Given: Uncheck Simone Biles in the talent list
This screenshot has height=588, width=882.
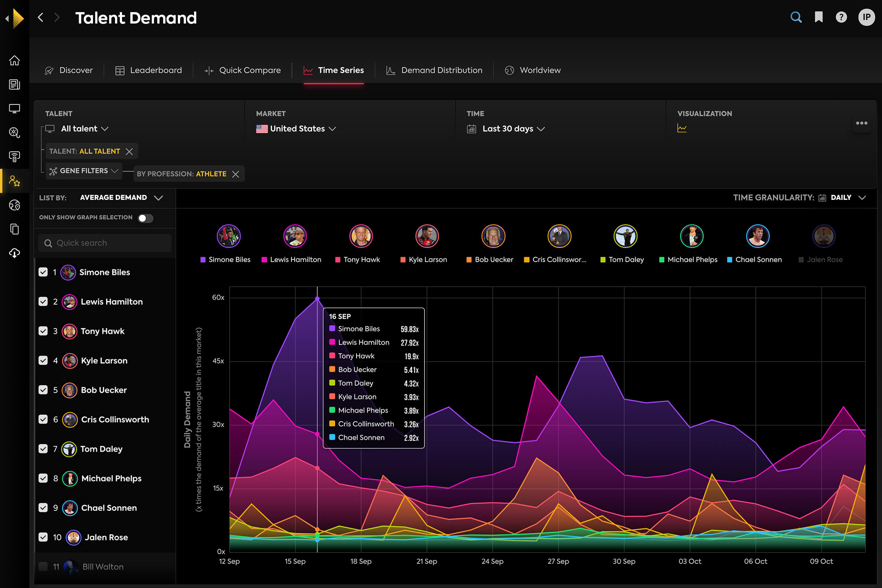Looking at the screenshot, I should (43, 272).
